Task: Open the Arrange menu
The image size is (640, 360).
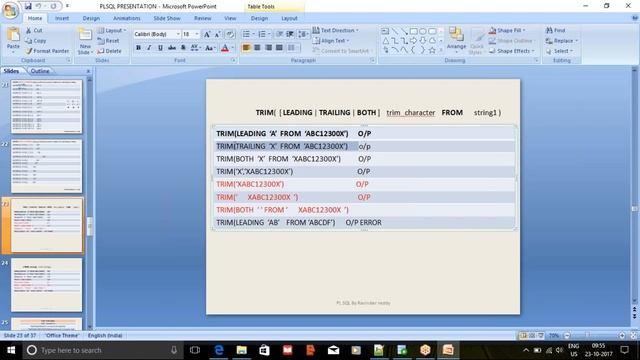Action: [456, 39]
